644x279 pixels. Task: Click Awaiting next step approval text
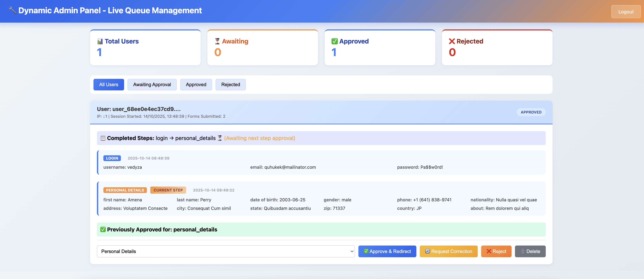(259, 138)
